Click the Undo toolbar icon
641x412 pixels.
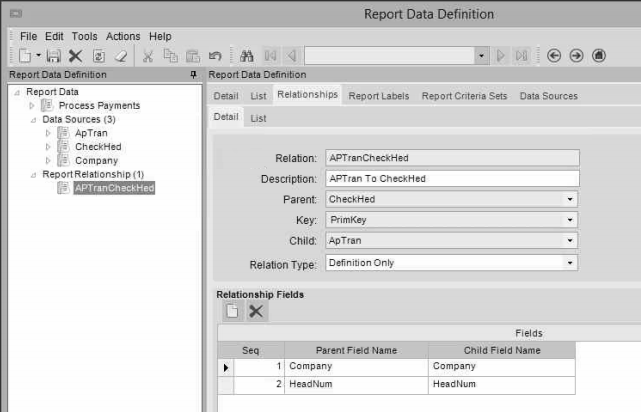click(x=215, y=56)
